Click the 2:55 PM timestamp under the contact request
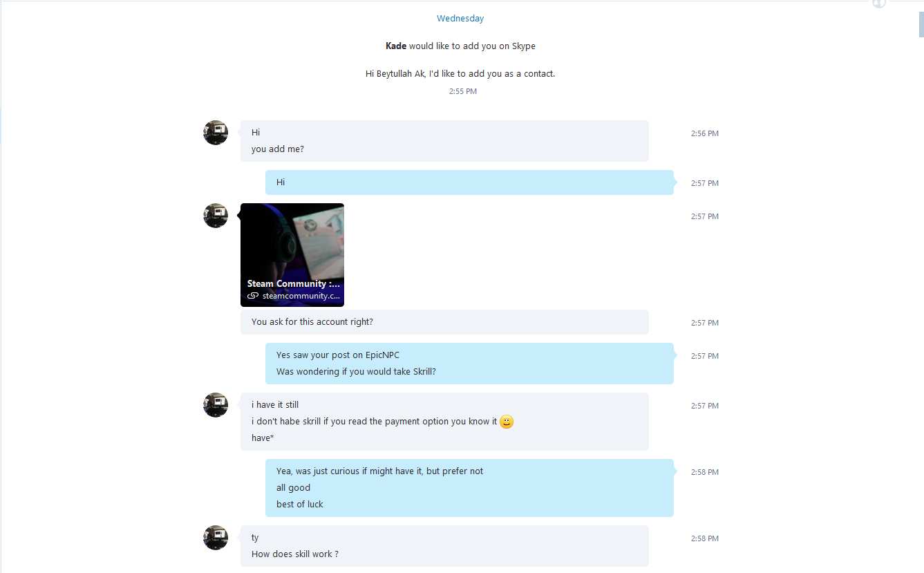Image resolution: width=924 pixels, height=573 pixels. pos(463,91)
